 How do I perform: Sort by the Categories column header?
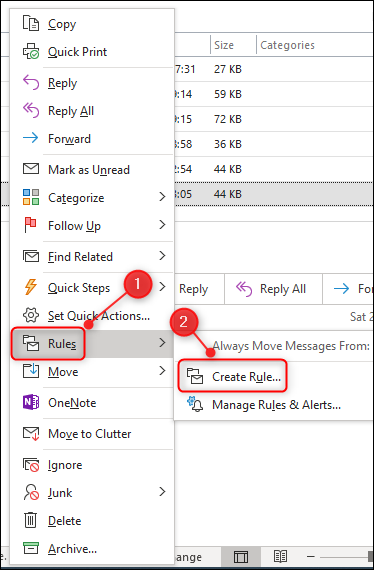click(315, 45)
